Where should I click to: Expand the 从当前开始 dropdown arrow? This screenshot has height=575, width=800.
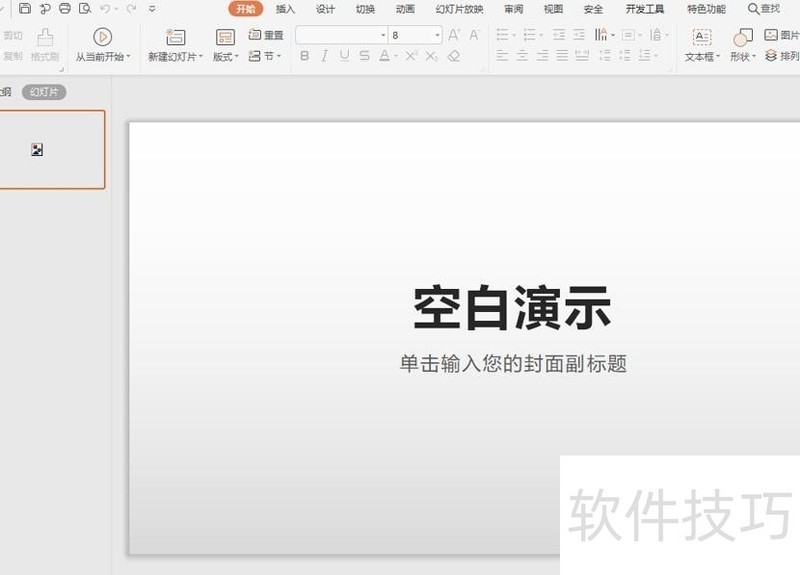click(x=129, y=57)
